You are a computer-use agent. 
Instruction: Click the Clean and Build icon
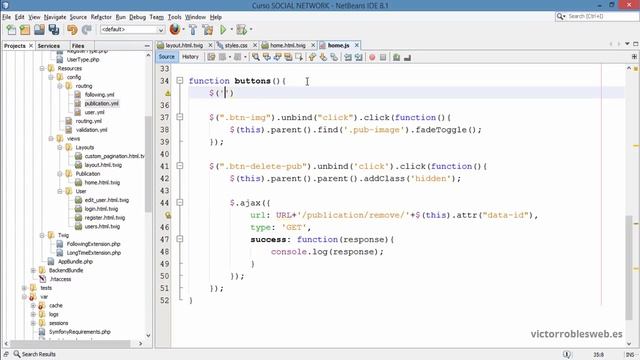coord(208,29)
